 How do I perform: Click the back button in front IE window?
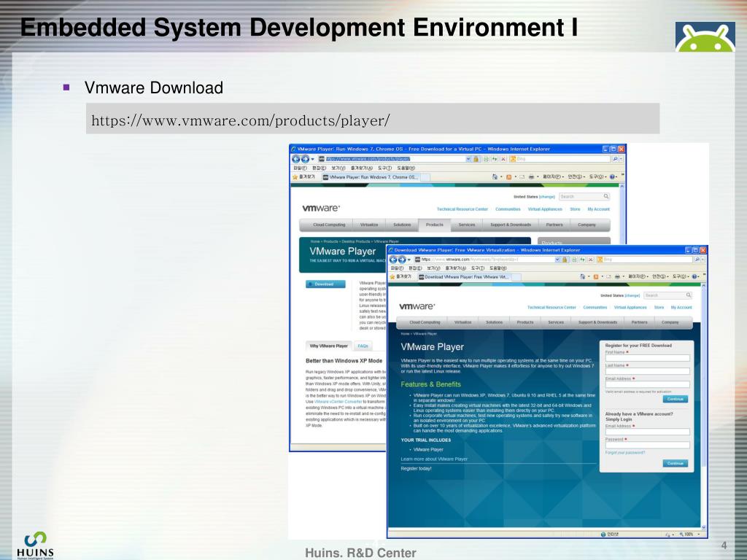393,260
